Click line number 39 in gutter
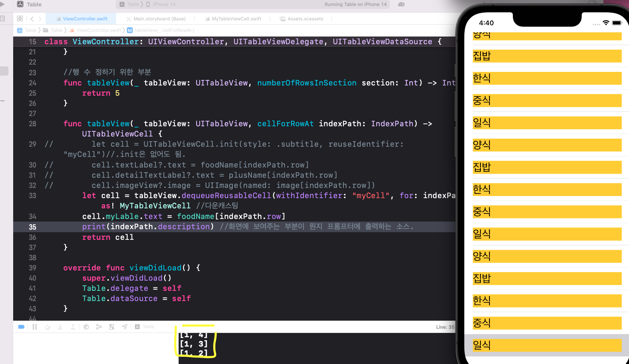The width and height of the screenshot is (629, 364). 32,268
